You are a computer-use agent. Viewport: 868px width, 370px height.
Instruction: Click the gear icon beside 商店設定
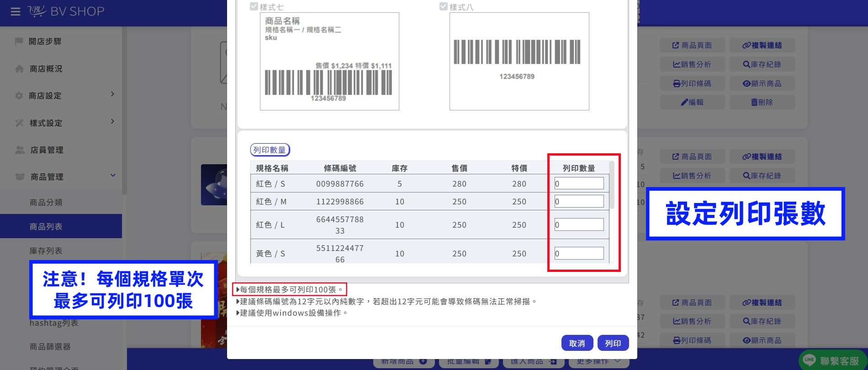coord(19,96)
